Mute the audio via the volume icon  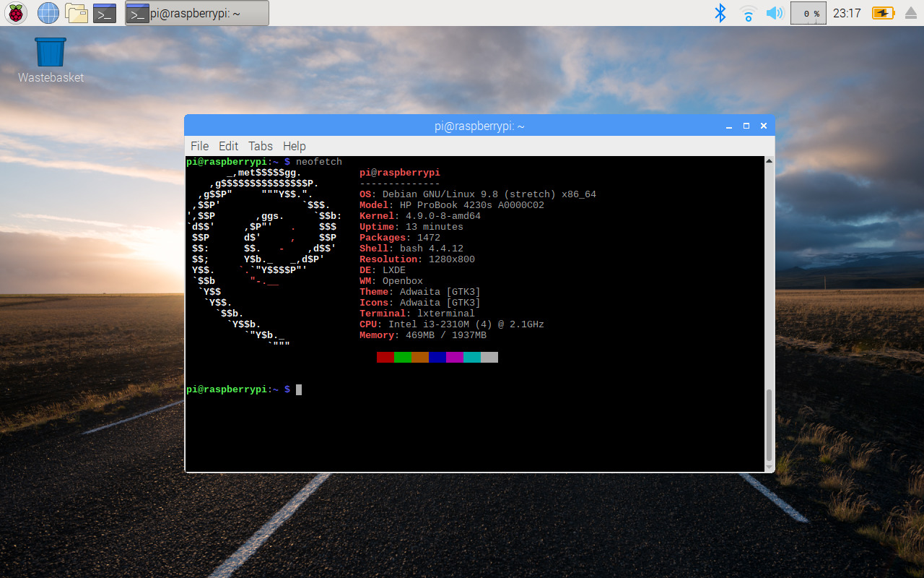pyautogui.click(x=775, y=12)
